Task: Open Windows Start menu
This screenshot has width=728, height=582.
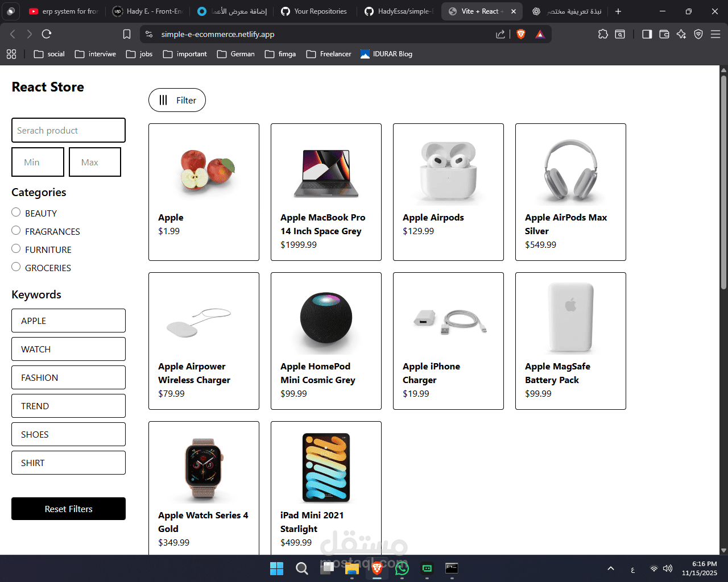Action: (x=277, y=568)
